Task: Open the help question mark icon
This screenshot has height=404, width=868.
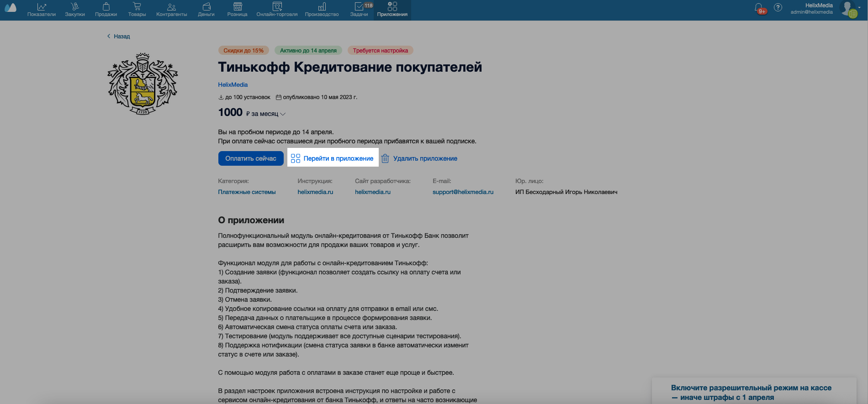Action: 778,8
